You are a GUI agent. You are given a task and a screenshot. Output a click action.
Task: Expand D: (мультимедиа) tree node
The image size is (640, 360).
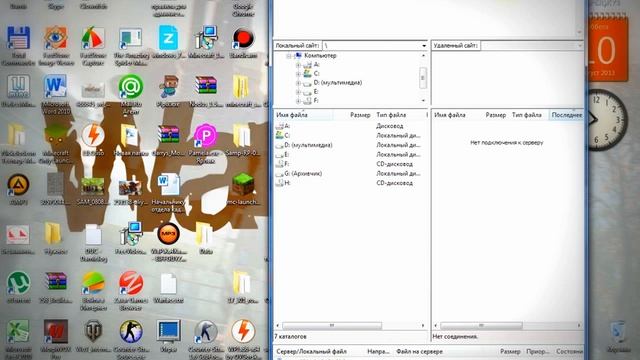click(x=298, y=83)
